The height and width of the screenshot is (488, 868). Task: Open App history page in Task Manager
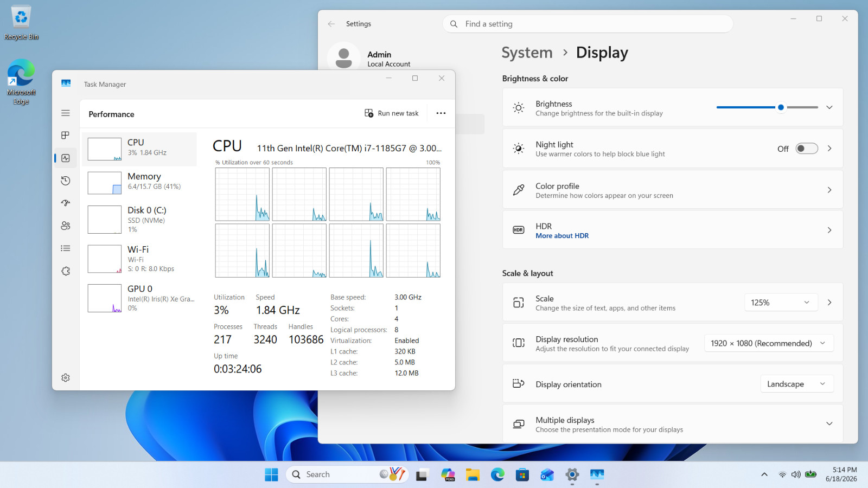[x=66, y=181]
